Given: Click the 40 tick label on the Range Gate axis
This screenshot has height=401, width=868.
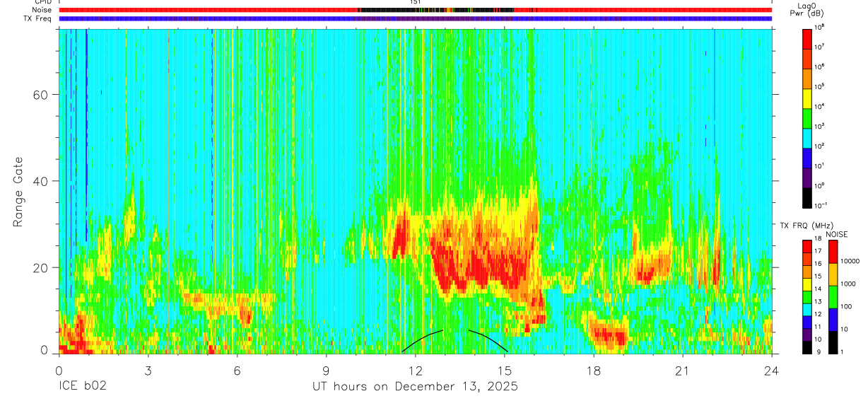Looking at the screenshot, I should coord(40,181).
